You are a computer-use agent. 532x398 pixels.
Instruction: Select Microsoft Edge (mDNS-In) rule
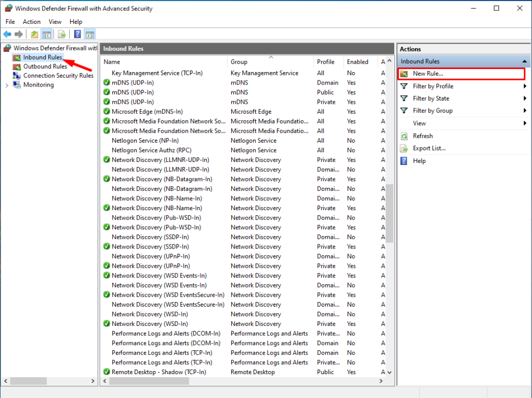(147, 112)
